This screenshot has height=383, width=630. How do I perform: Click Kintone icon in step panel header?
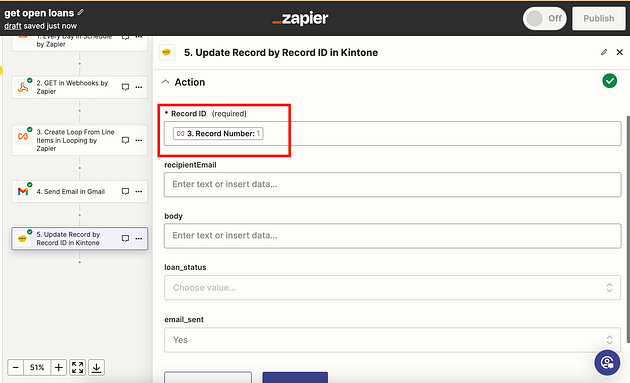tap(167, 53)
